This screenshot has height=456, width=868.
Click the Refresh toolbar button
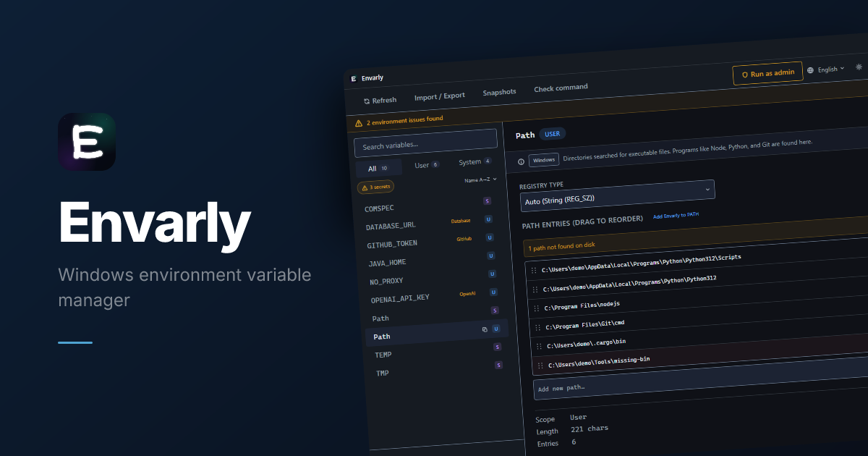coord(380,100)
